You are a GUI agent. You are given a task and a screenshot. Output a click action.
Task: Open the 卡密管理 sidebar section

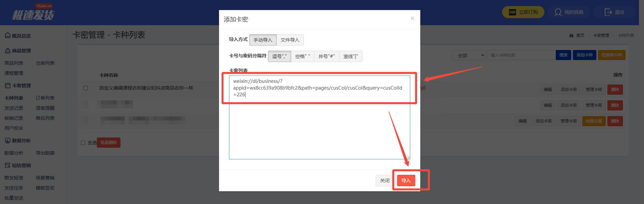[x=18, y=86]
